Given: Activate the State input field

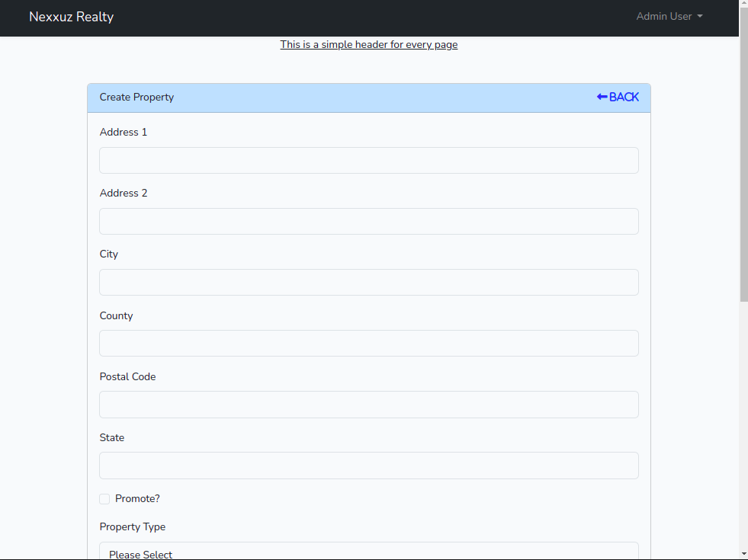Looking at the screenshot, I should pyautogui.click(x=368, y=466).
